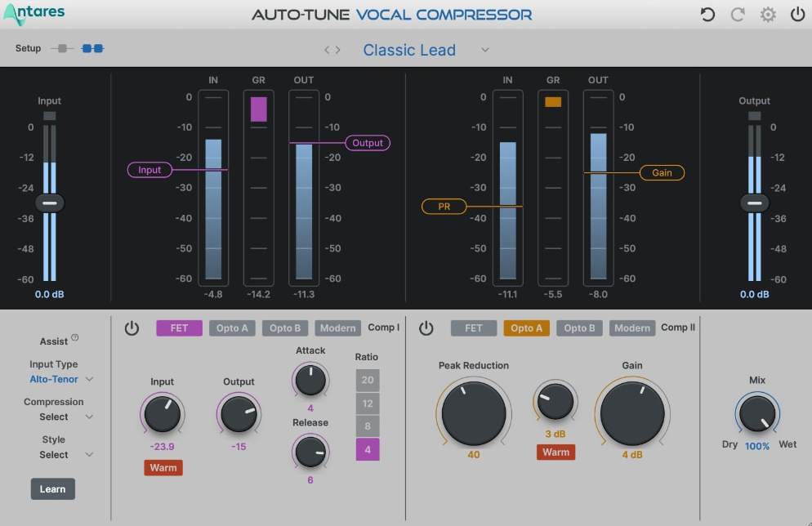Screen dimensions: 812x526
Task: Enable Warm mode under the Input knob
Action: click(163, 468)
